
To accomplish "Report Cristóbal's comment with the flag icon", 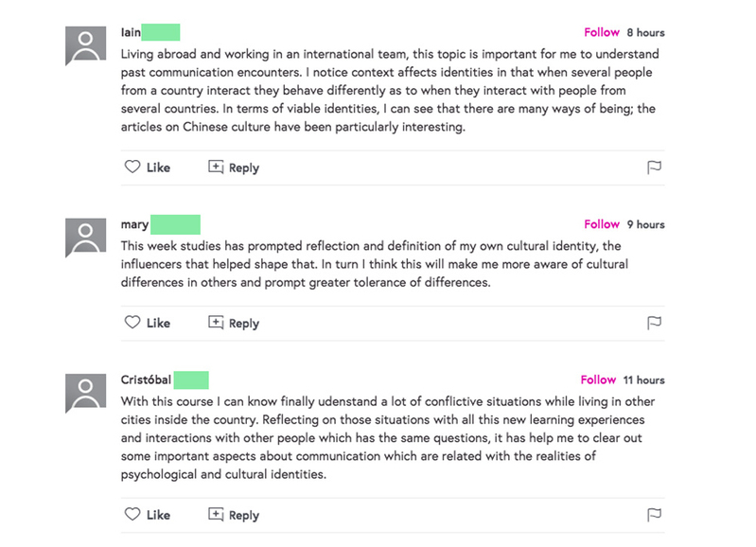I will tap(653, 515).
